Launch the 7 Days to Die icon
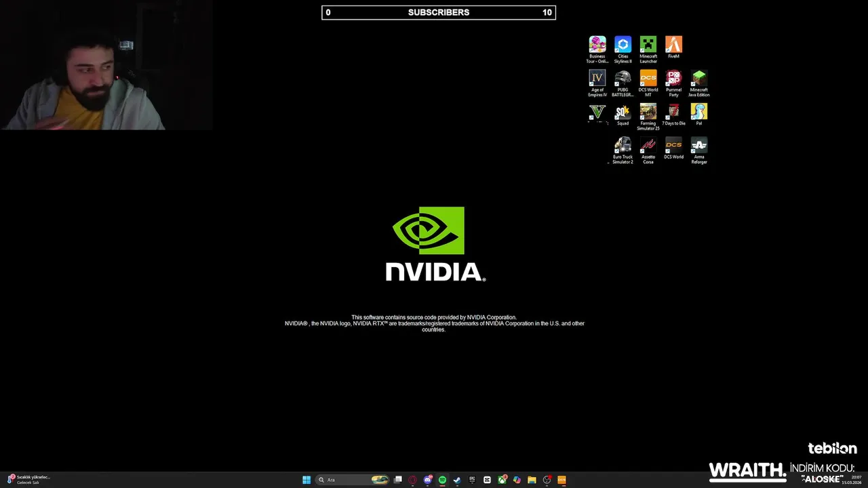This screenshot has width=868, height=488. click(673, 115)
